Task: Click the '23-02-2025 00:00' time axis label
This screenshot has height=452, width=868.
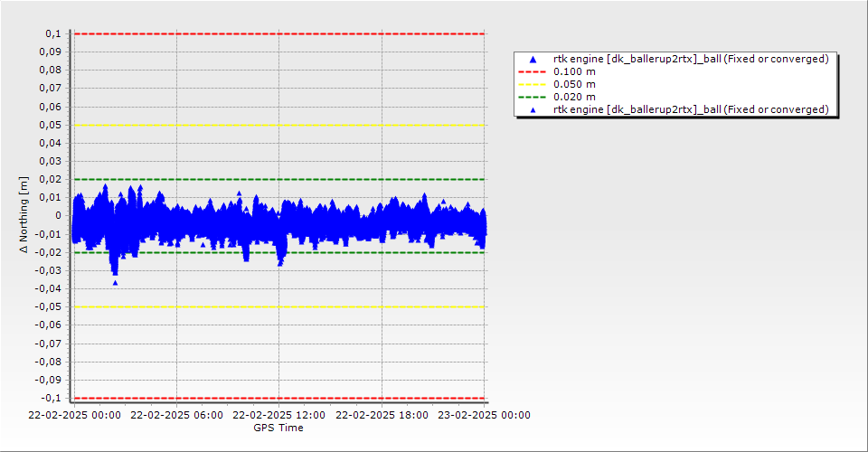Action: pos(484,415)
